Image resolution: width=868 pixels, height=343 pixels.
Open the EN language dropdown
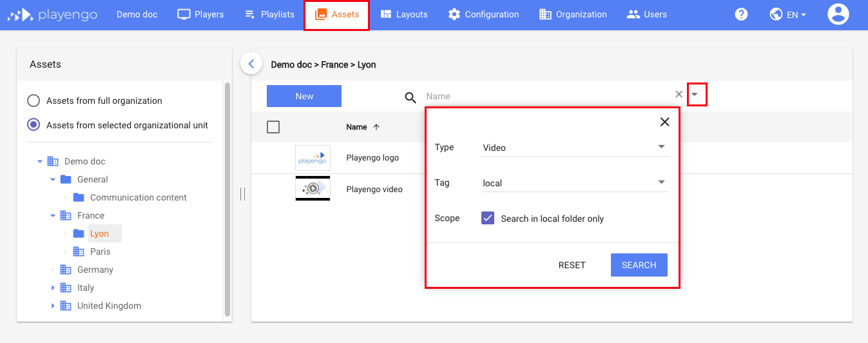tap(787, 14)
